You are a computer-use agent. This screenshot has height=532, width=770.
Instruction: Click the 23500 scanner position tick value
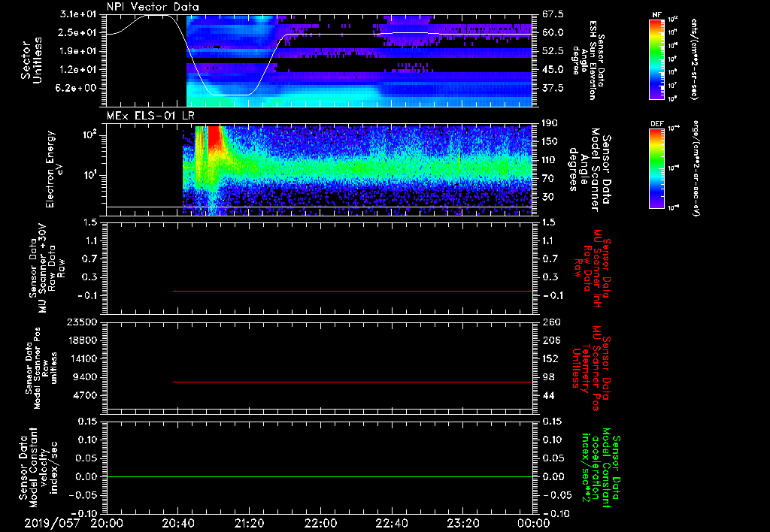(82, 322)
